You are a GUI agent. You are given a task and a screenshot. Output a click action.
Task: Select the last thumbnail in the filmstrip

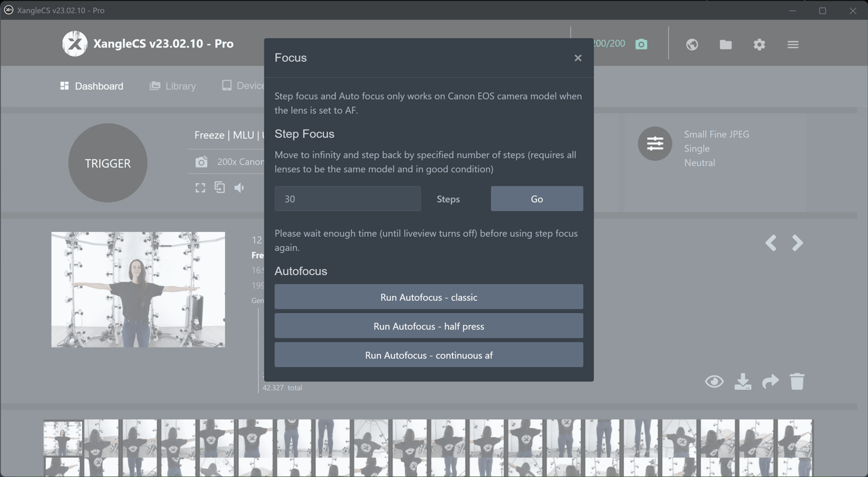[795, 438]
